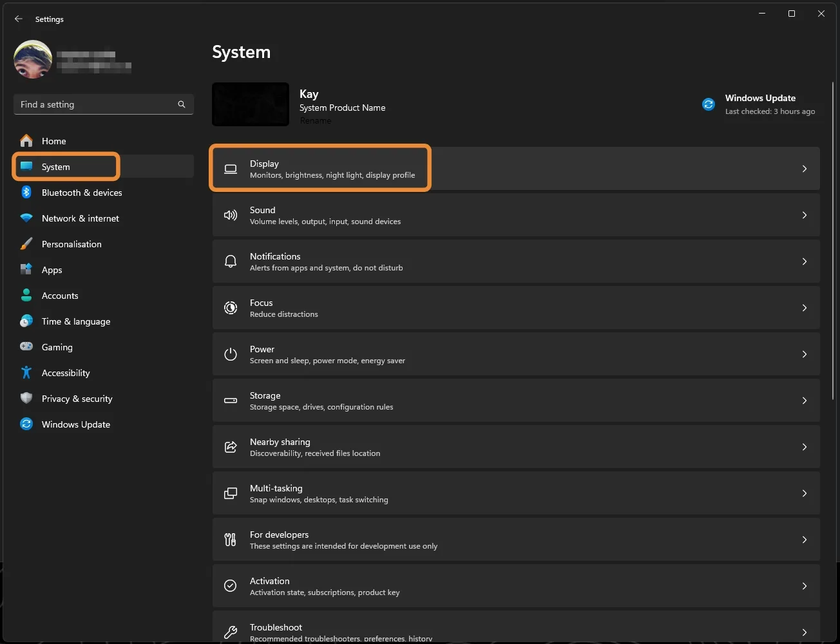Click Rename link under device name
This screenshot has height=644, width=840.
(x=315, y=120)
